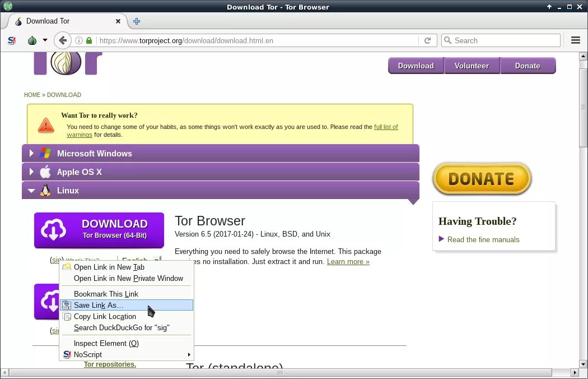Click the URL address field
Screen dimensions: 588x379
point(258,40)
